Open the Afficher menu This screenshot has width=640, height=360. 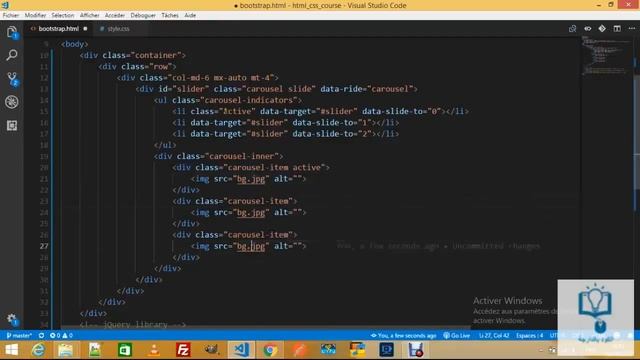tap(89, 15)
